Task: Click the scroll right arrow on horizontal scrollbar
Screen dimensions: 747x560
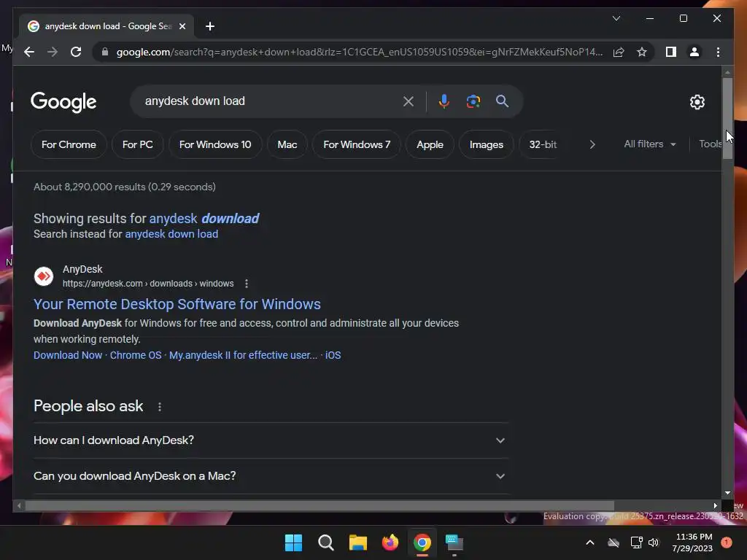Action: click(715, 506)
